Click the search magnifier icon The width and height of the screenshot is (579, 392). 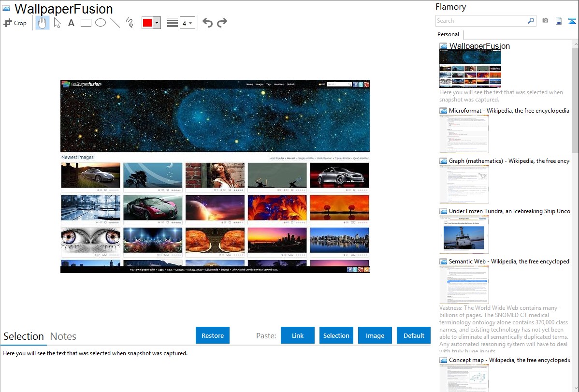(x=531, y=21)
